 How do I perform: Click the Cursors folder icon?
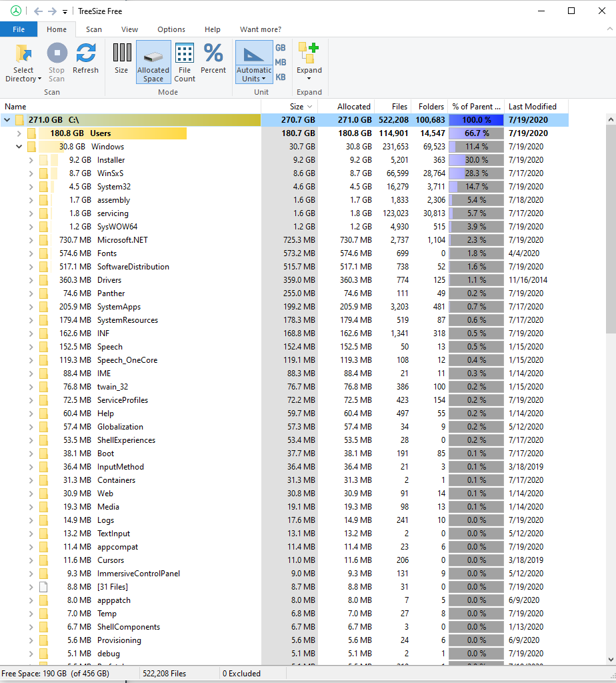click(x=43, y=560)
